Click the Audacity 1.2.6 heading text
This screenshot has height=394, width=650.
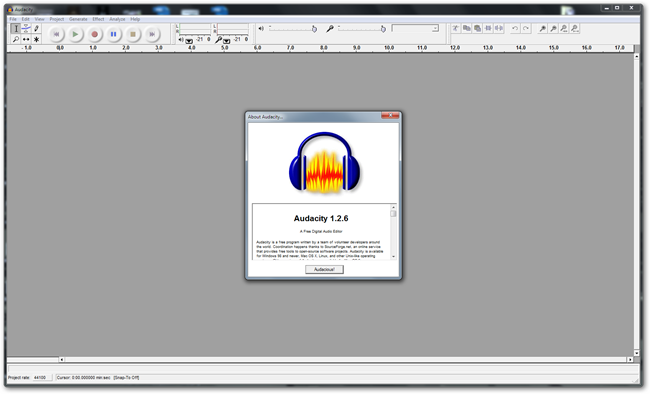point(321,218)
